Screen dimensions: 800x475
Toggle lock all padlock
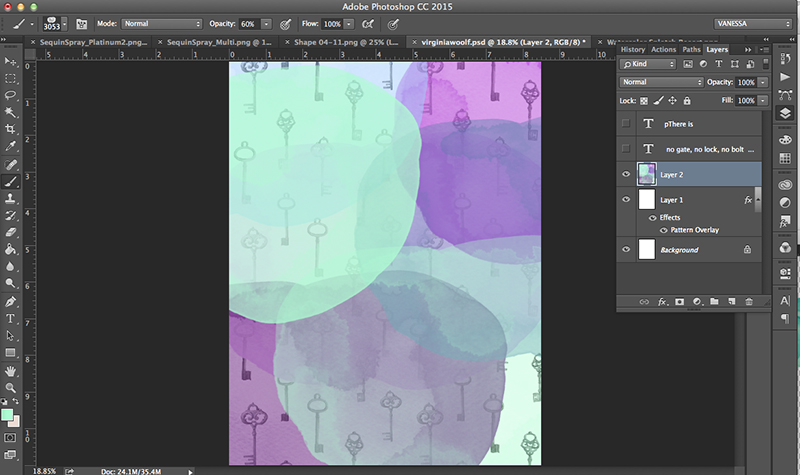[687, 101]
